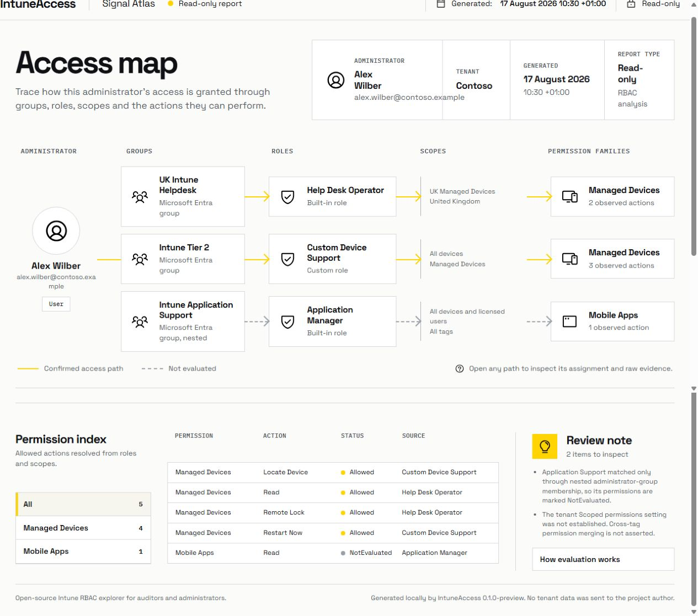Click the Contoso tenant name
This screenshot has width=698, height=616.
pos(474,85)
